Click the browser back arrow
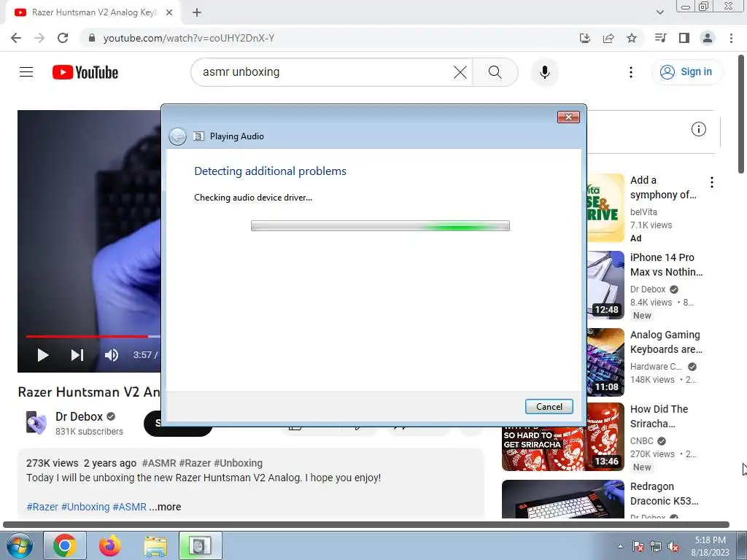747x560 pixels. (16, 38)
